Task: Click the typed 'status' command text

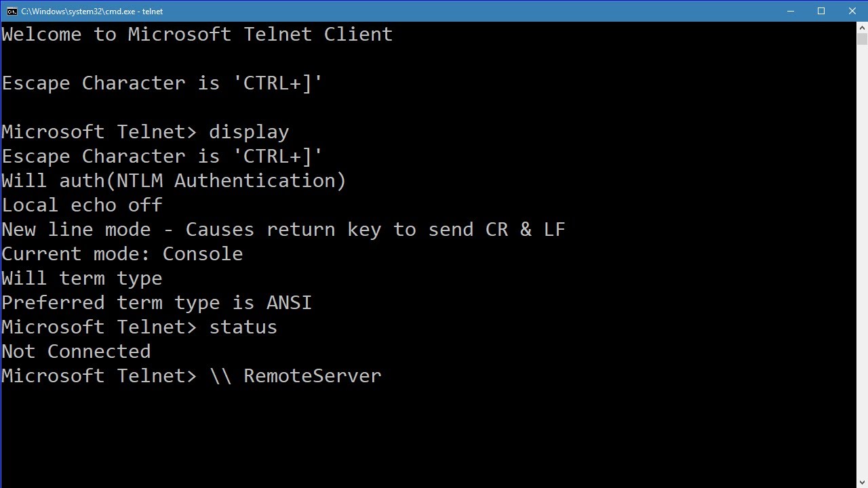Action: pyautogui.click(x=243, y=327)
